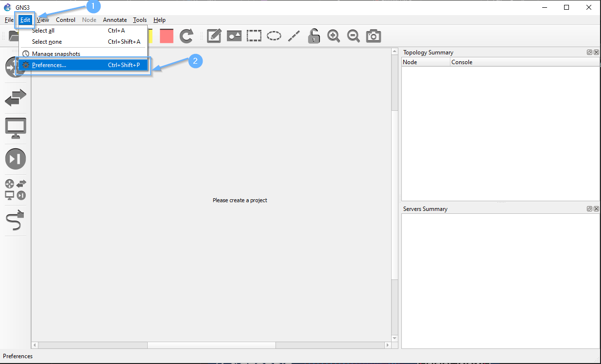This screenshot has height=364, width=601.
Task: Select the add a link cable tool
Action: click(16, 221)
